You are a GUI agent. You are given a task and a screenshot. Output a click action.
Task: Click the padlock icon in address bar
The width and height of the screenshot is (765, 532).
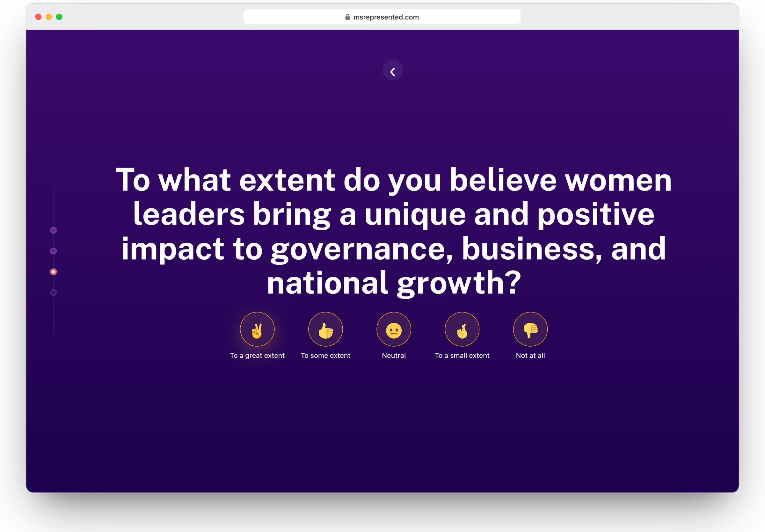coord(347,17)
